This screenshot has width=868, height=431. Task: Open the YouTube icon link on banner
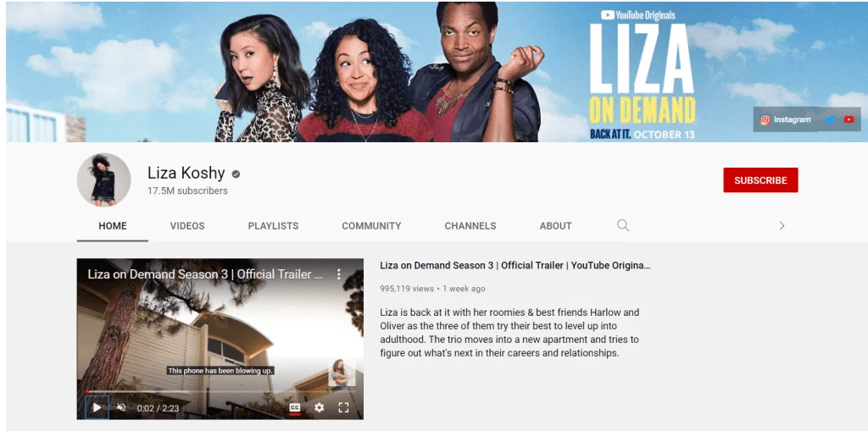click(x=849, y=120)
